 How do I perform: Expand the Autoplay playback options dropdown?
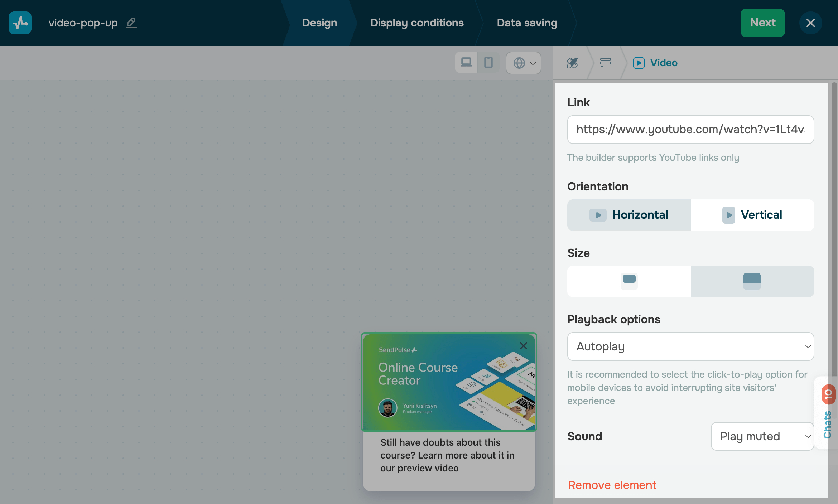coord(690,346)
